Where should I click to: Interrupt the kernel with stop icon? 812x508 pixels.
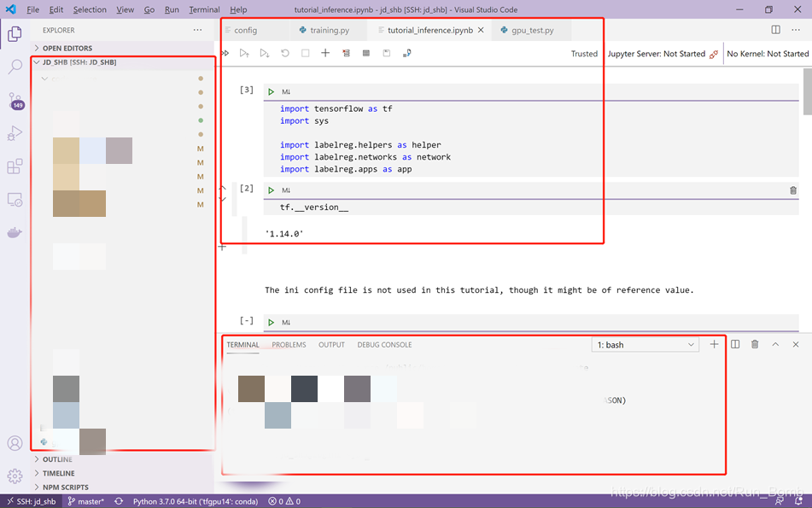[x=305, y=53]
